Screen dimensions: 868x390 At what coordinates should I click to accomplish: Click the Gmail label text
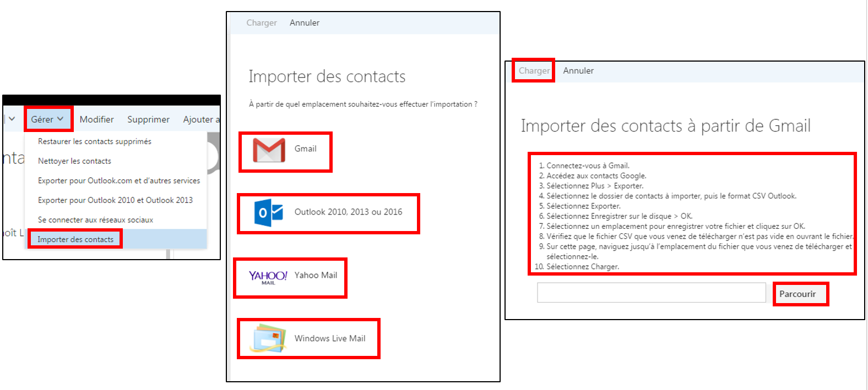(x=306, y=149)
